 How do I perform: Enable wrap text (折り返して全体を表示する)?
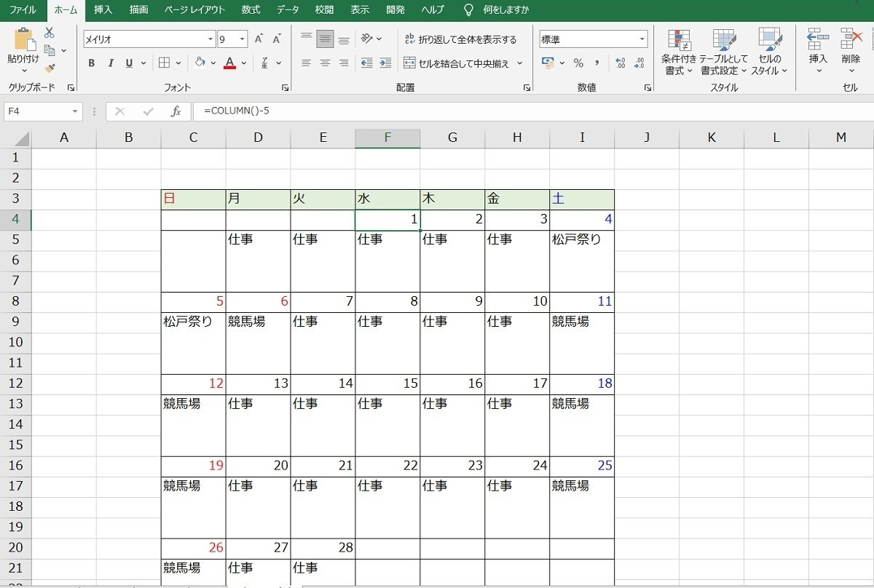tap(460, 41)
